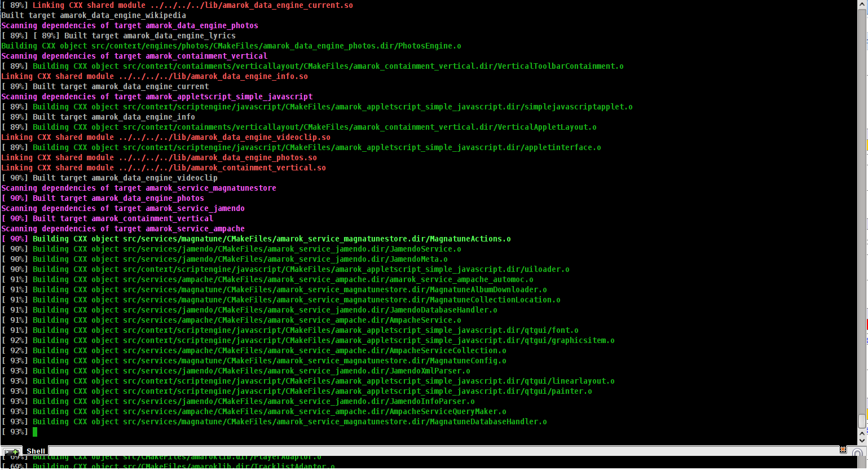This screenshot has width=868, height=470.
Task: Click the MagnatuneActions.o build line
Action: pos(271,239)
